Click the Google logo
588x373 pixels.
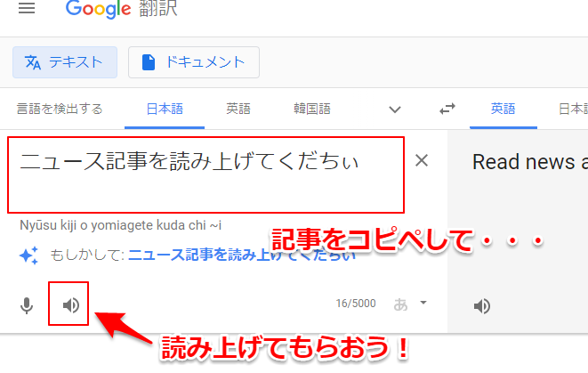pyautogui.click(x=98, y=9)
